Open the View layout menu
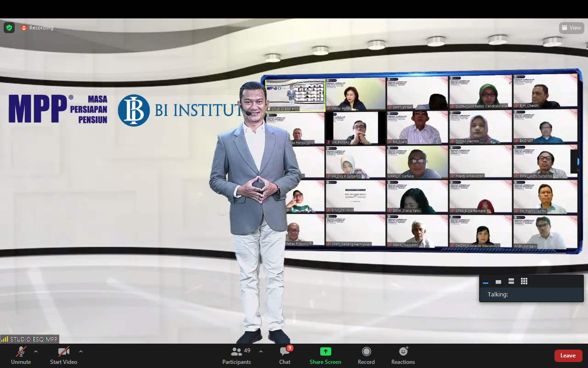 571,28
